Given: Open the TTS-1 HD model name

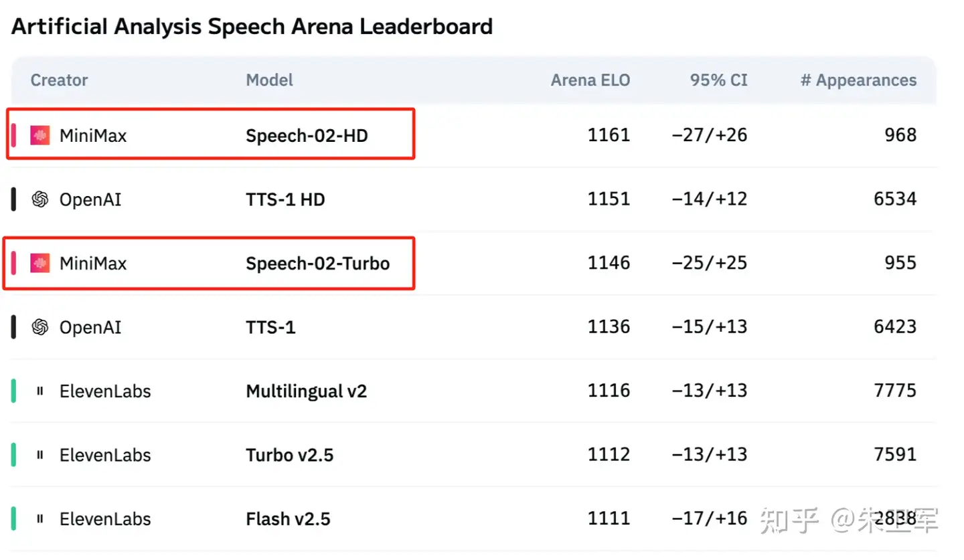Looking at the screenshot, I should (285, 199).
